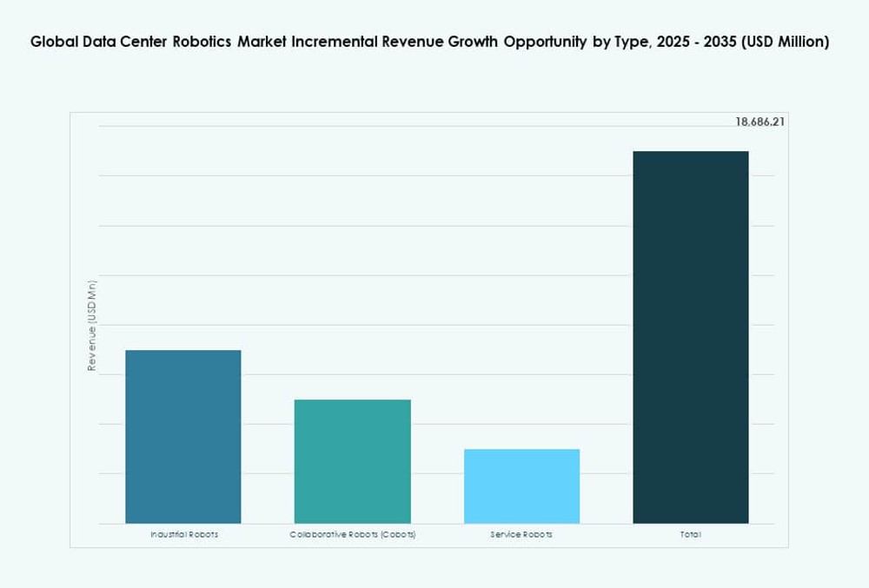Click the 18,686.21 data label
This screenshot has height=588, width=869.
point(760,121)
